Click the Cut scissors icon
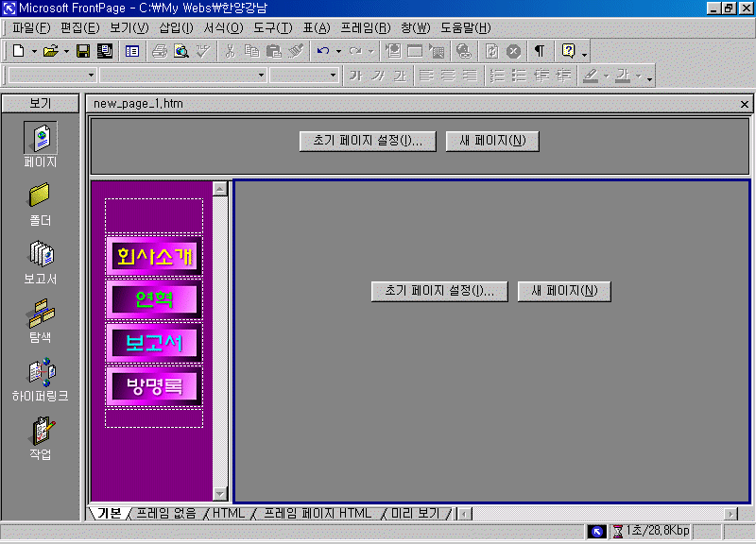The image size is (756, 544). (230, 51)
